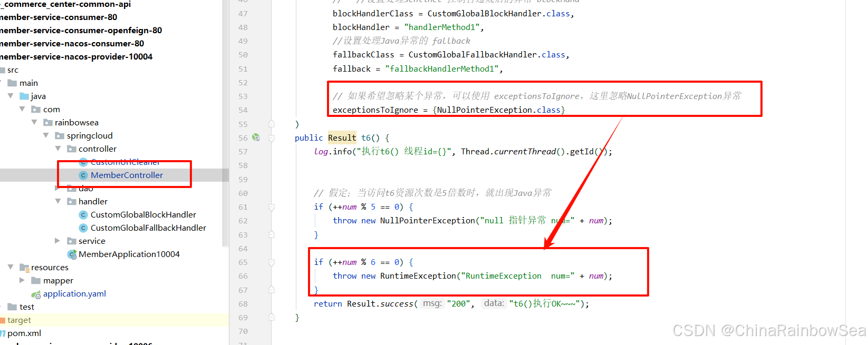Select member-service-consumer-openfeign-80 module

81,30
